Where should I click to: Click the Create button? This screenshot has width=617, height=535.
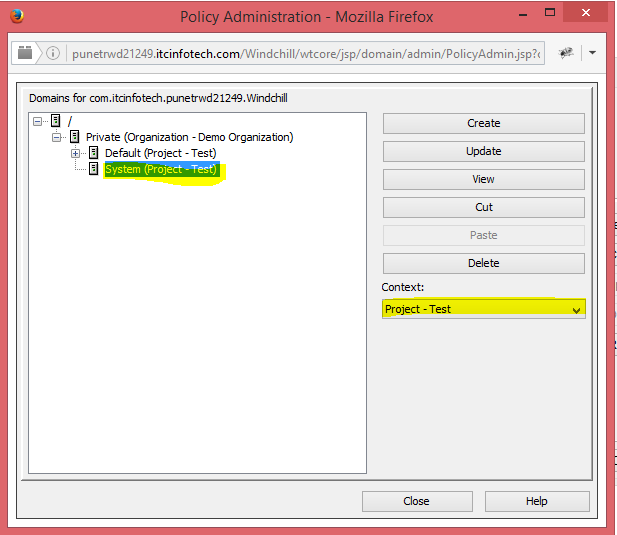tap(484, 123)
